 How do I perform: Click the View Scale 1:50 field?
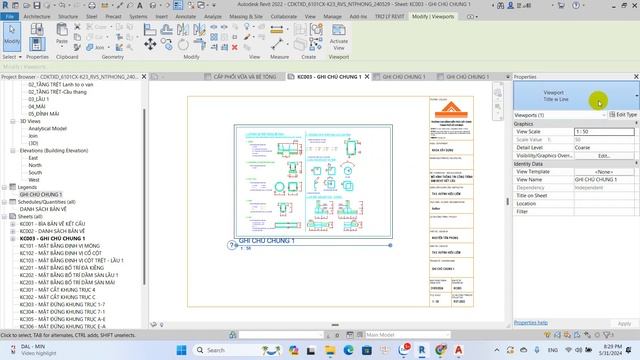point(604,131)
